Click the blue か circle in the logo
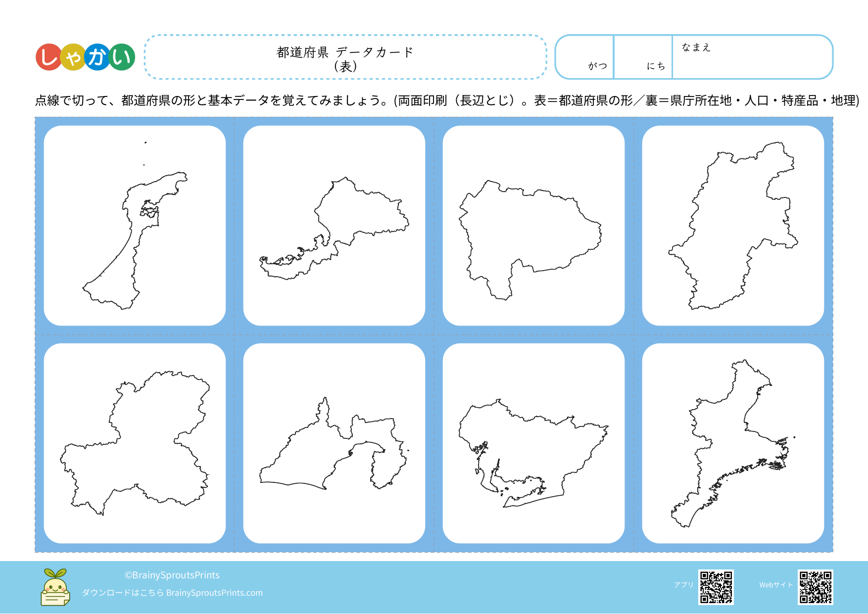Image resolution: width=868 pixels, height=614 pixels. (97, 57)
